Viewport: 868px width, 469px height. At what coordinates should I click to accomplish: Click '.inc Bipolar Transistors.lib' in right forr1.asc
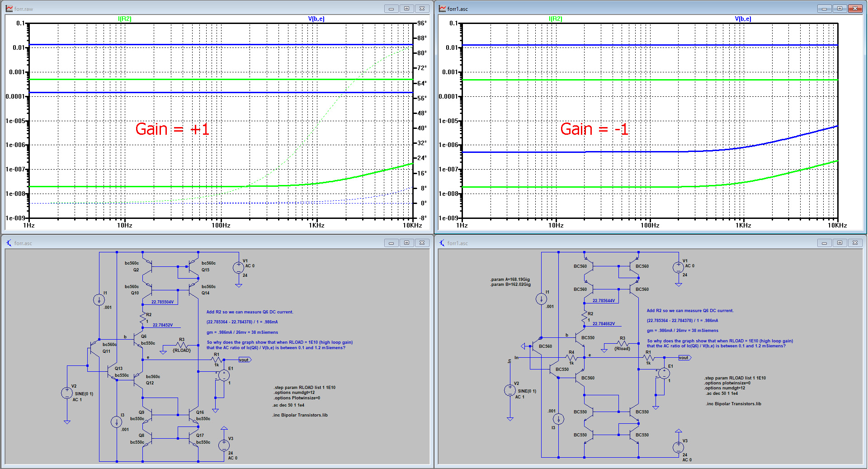(x=733, y=404)
